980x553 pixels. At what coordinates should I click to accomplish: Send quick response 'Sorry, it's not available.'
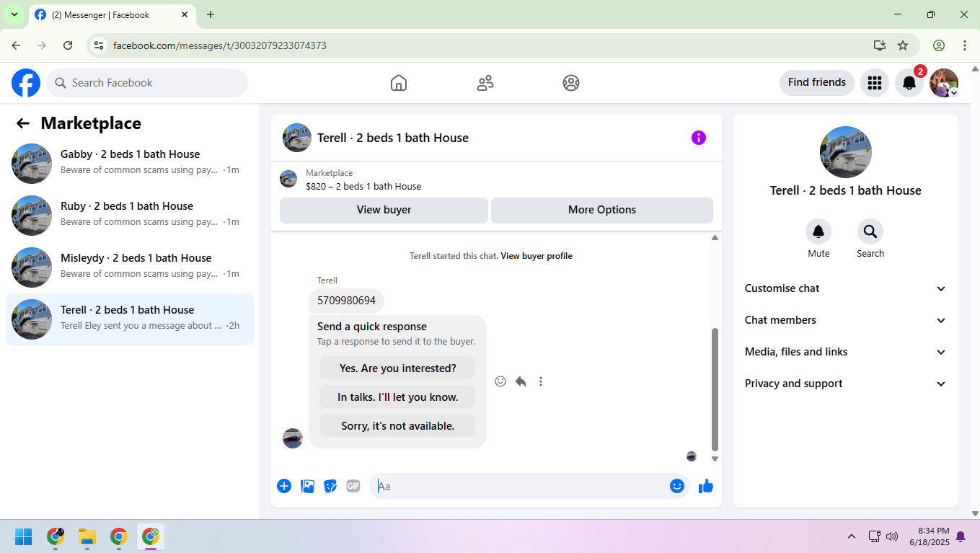pos(398,425)
